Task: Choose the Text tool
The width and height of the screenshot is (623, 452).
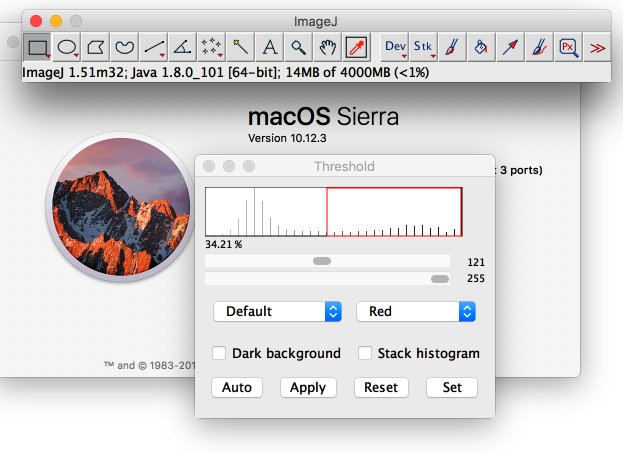Action: (270, 47)
